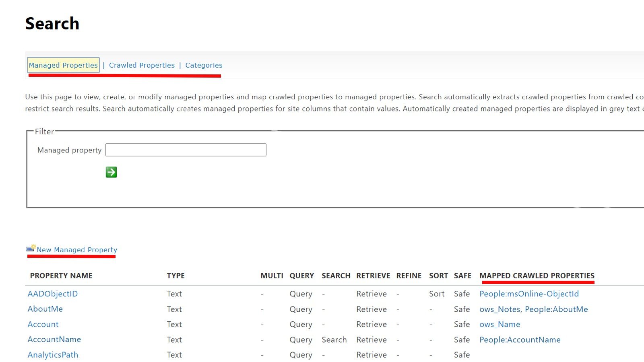Click the Safe value in AADObjectID row
This screenshot has height=362, width=644.
[x=462, y=294]
